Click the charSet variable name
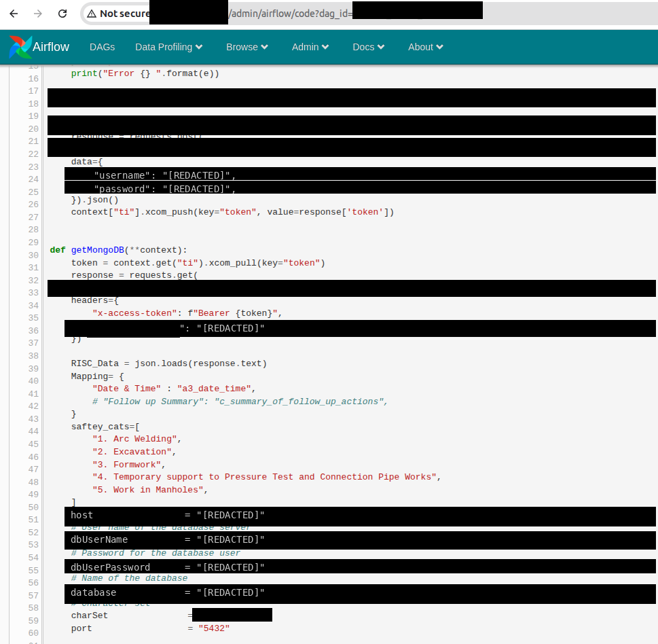 click(90, 615)
